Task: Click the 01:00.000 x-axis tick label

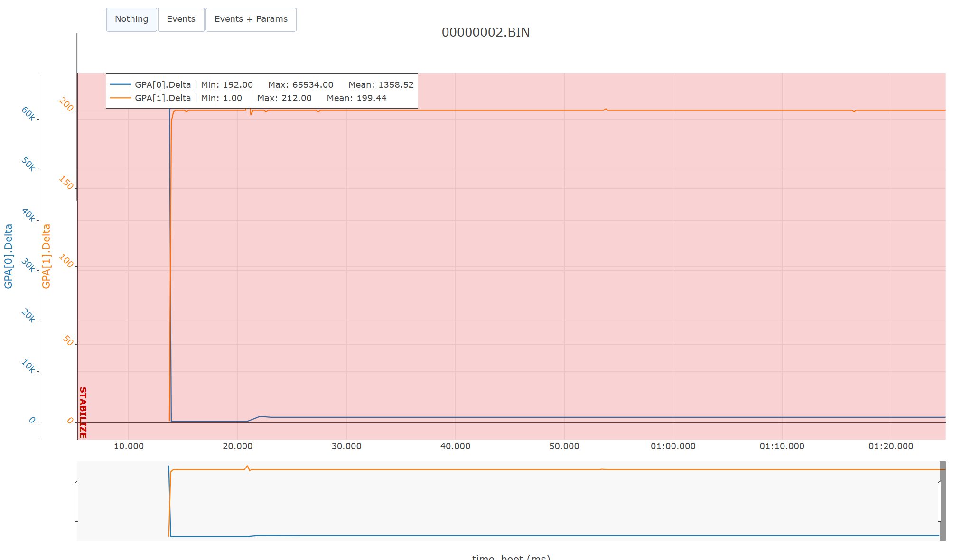Action: (x=672, y=446)
